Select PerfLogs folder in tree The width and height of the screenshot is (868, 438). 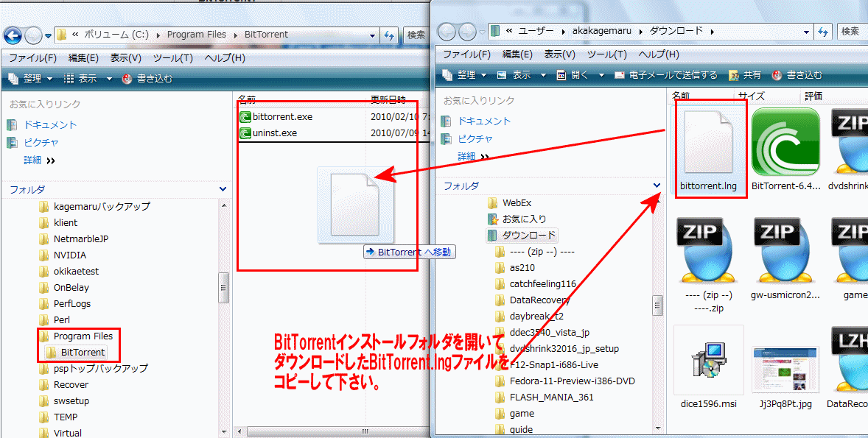[66, 303]
